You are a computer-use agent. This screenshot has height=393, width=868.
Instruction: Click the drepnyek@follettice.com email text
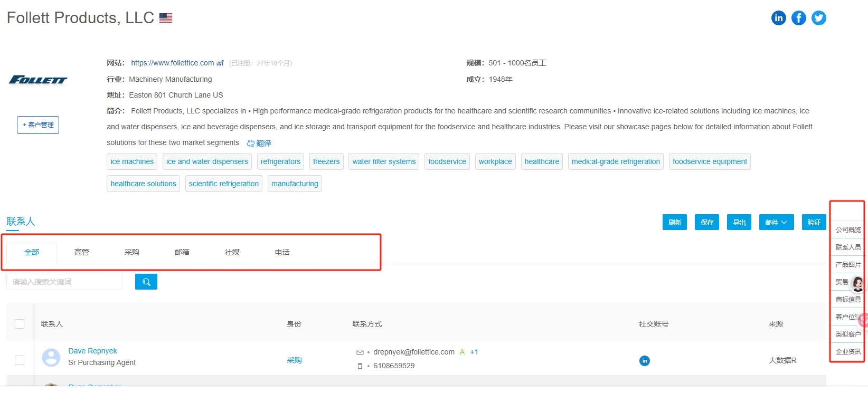point(414,352)
